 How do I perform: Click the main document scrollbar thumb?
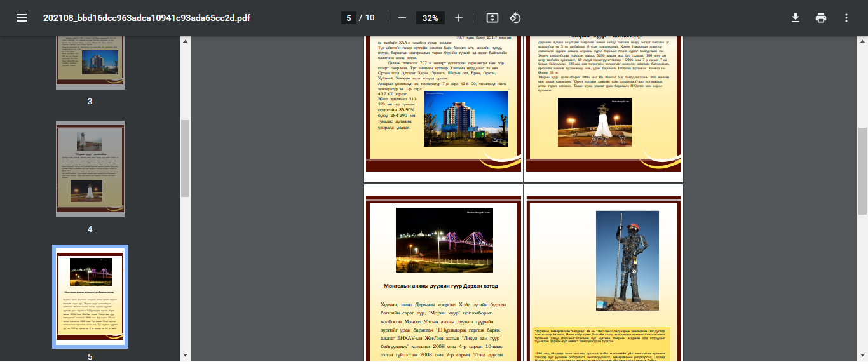pyautogui.click(x=862, y=170)
